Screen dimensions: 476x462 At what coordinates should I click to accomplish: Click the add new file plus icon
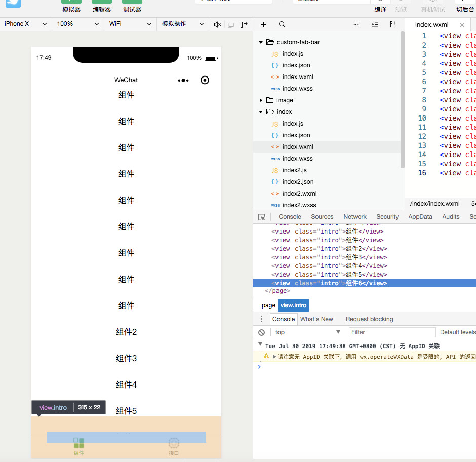(x=263, y=24)
